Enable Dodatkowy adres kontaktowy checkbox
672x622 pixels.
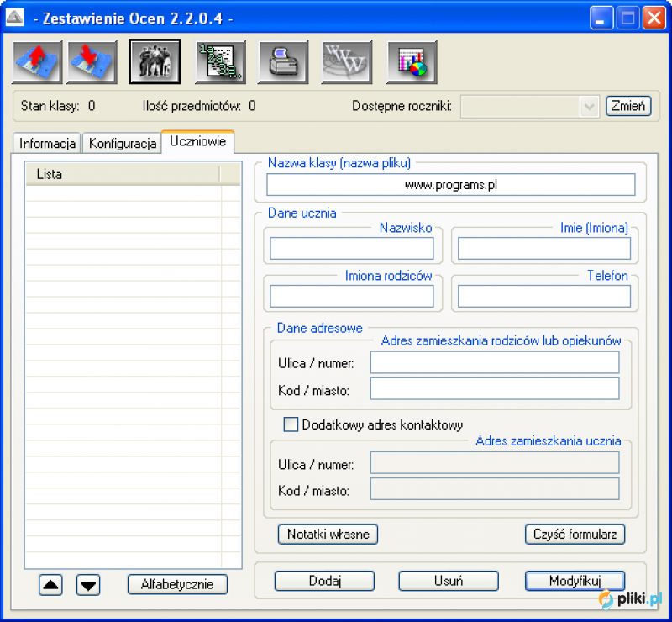(x=291, y=424)
